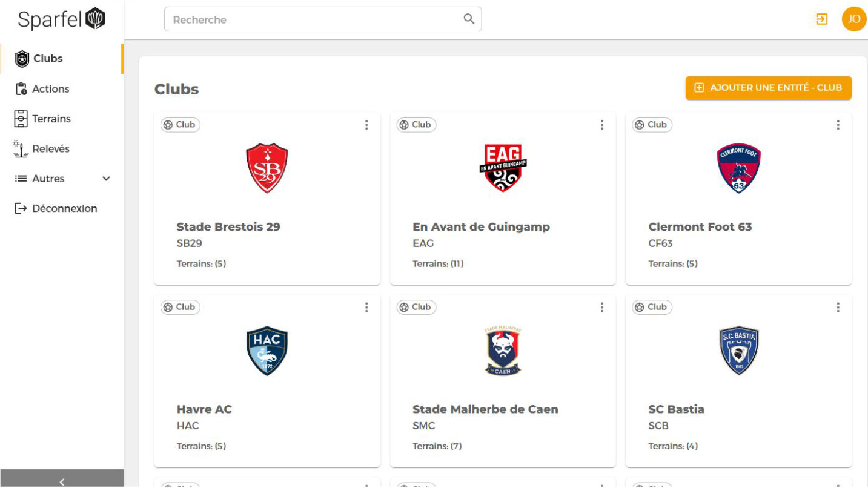Viewport: 868px width, 488px height.
Task: Open the Stade Brestois 29 three-dot menu
Action: [x=366, y=125]
